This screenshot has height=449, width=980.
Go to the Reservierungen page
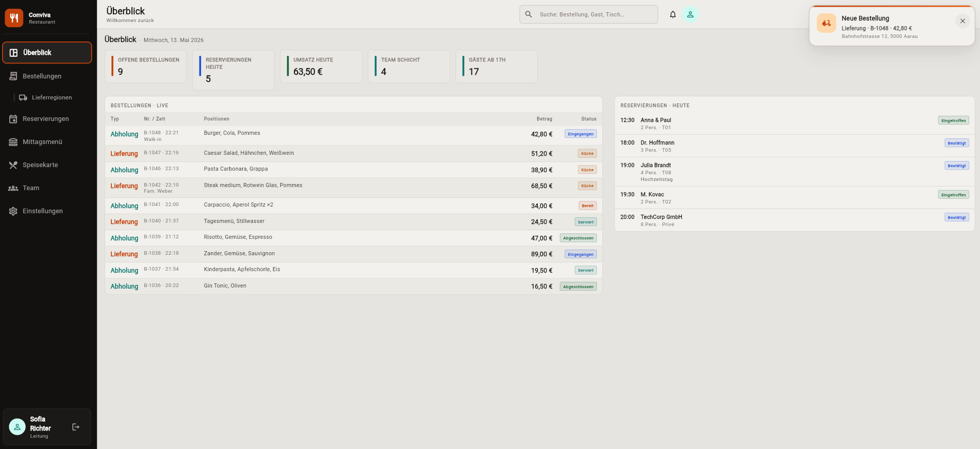tap(47, 119)
